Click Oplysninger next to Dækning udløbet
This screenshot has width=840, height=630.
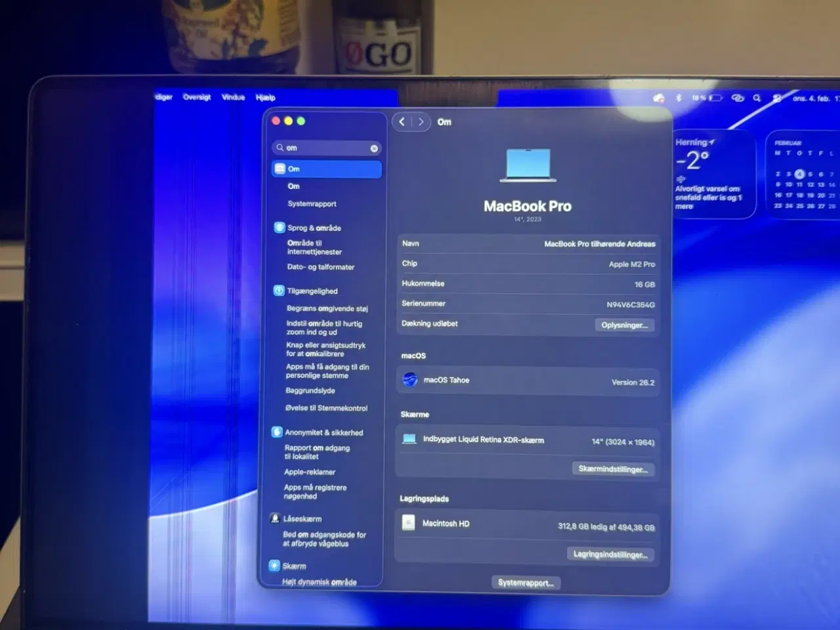click(x=623, y=324)
